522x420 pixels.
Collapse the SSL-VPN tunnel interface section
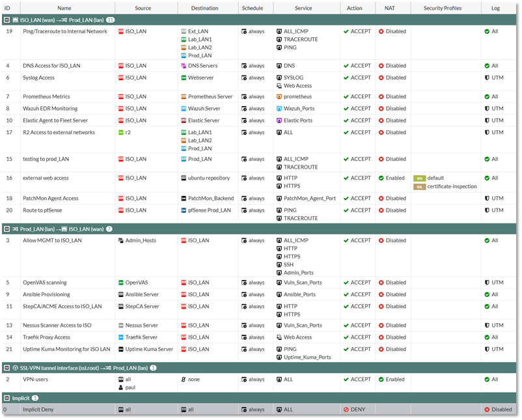pyautogui.click(x=7, y=368)
